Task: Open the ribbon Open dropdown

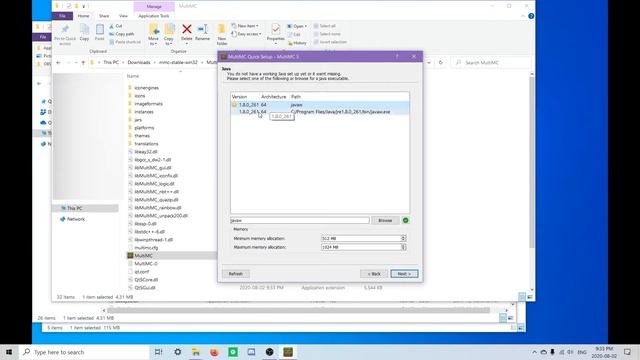Action: coord(297,26)
